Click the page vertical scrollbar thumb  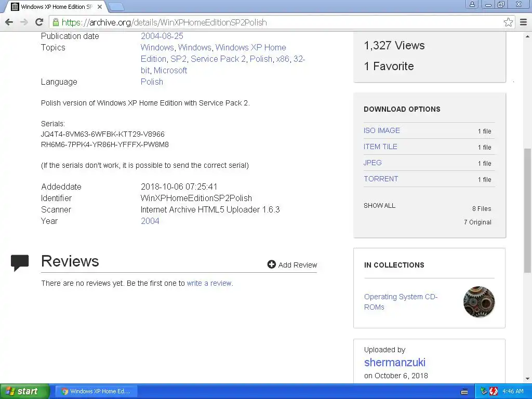click(x=528, y=210)
